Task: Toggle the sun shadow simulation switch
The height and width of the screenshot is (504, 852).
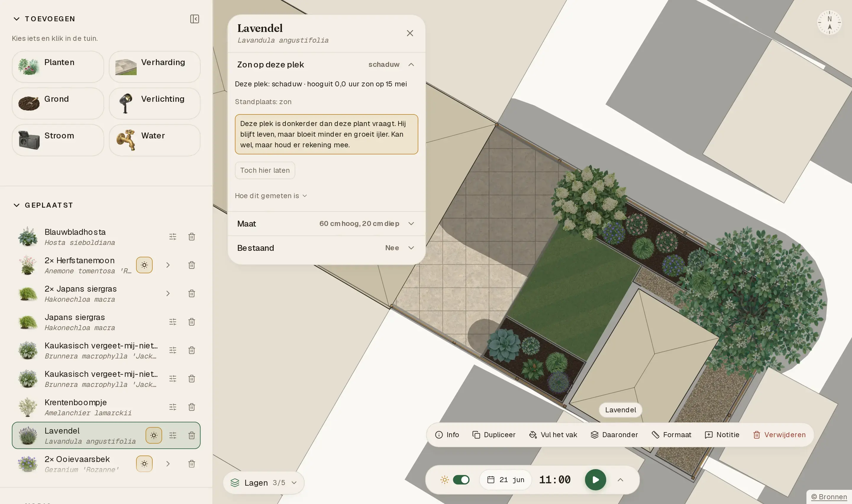Action: click(461, 479)
